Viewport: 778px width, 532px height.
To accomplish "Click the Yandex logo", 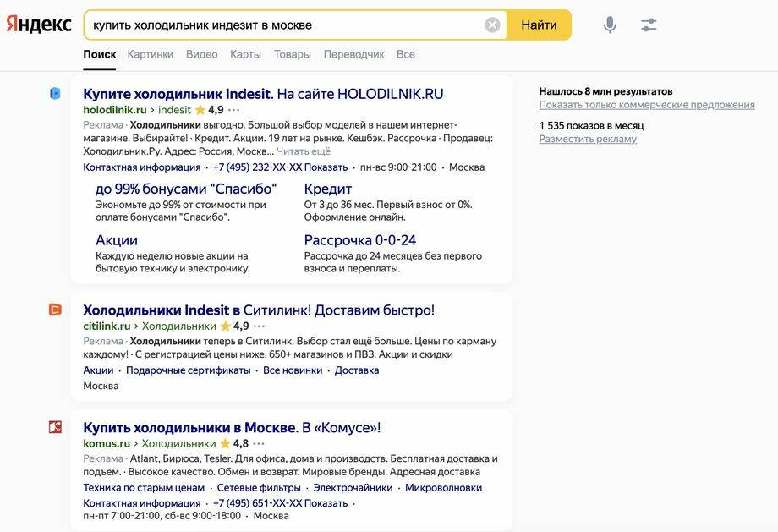I will 39,25.
